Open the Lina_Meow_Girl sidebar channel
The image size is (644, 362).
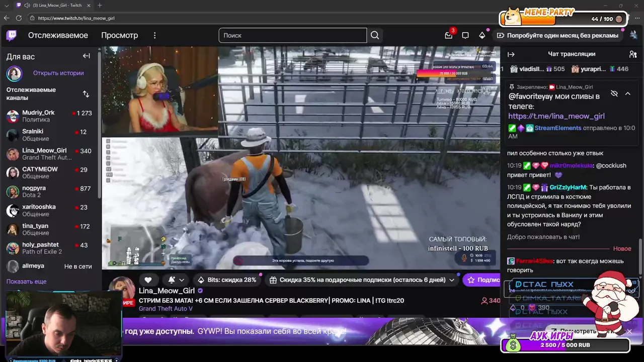(x=49, y=154)
